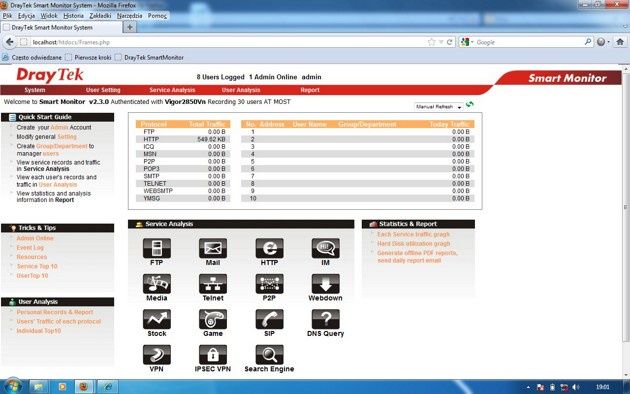Reload the page with browser refresh
Viewport: 630px width, 394px height.
[x=450, y=42]
